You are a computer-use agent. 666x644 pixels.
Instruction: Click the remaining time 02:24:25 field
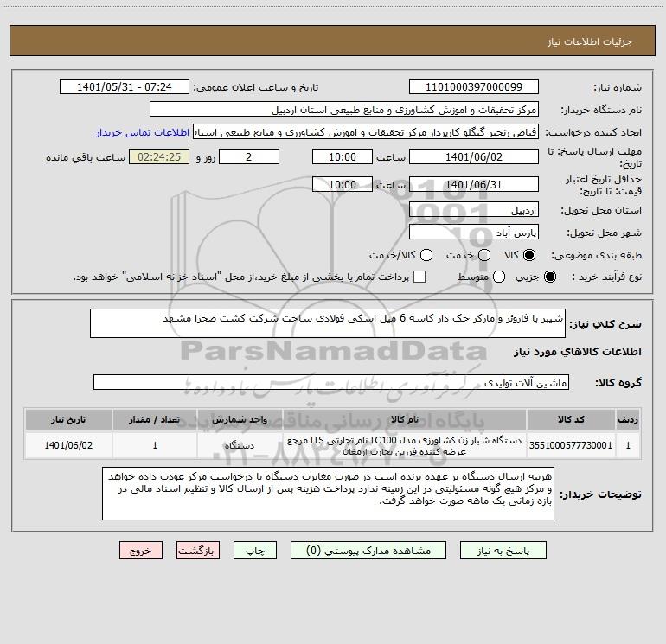[159, 156]
